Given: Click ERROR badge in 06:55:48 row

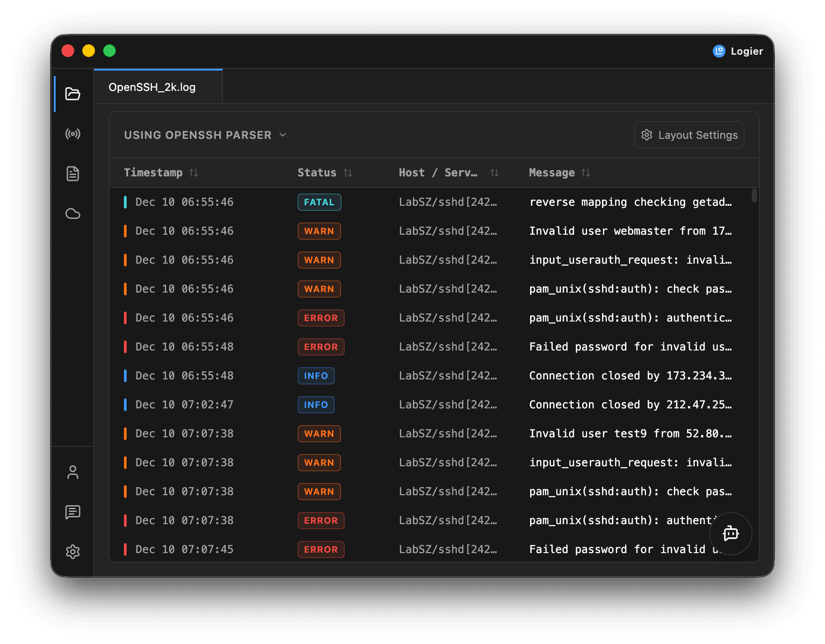Looking at the screenshot, I should pos(321,347).
